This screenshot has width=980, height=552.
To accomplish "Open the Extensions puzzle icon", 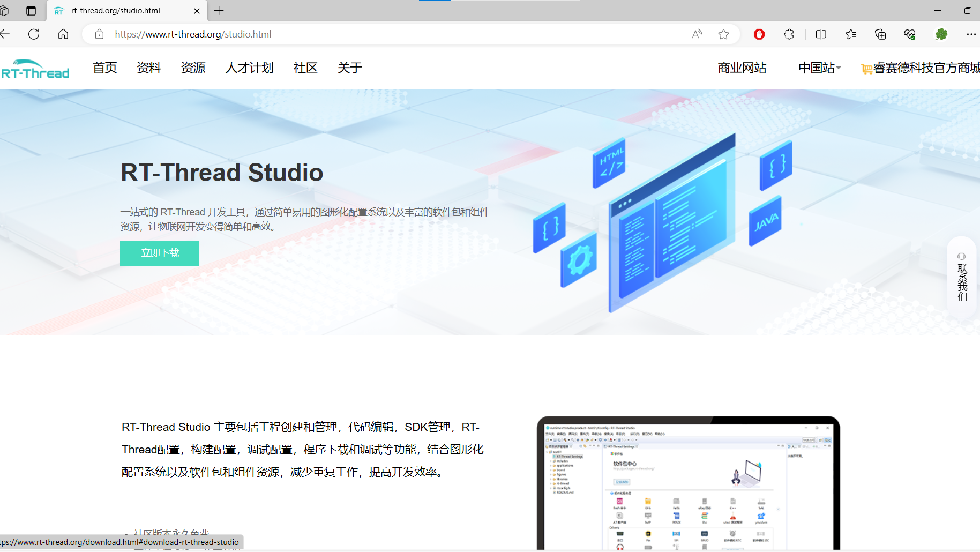I will click(x=789, y=34).
